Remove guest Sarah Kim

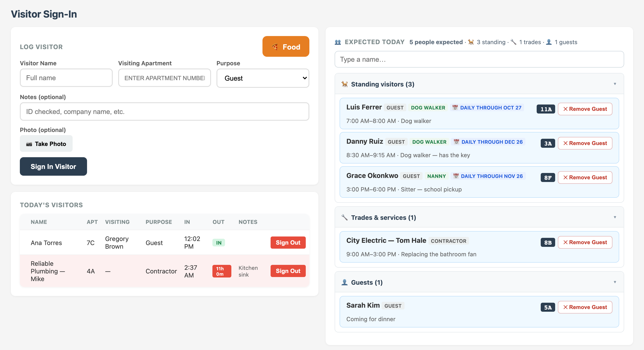(x=585, y=307)
